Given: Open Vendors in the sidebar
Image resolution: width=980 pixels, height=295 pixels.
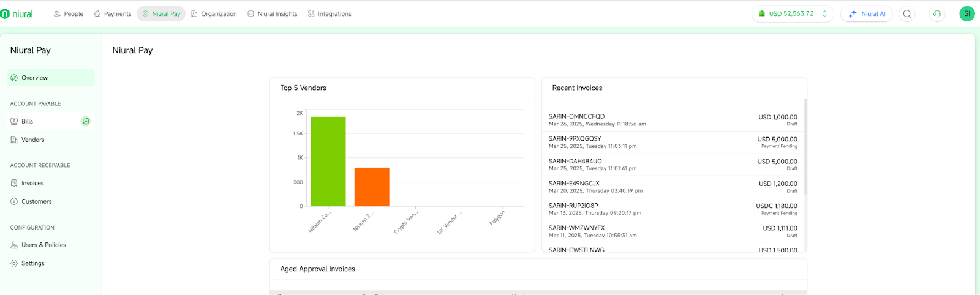Looking at the screenshot, I should [51, 140].
